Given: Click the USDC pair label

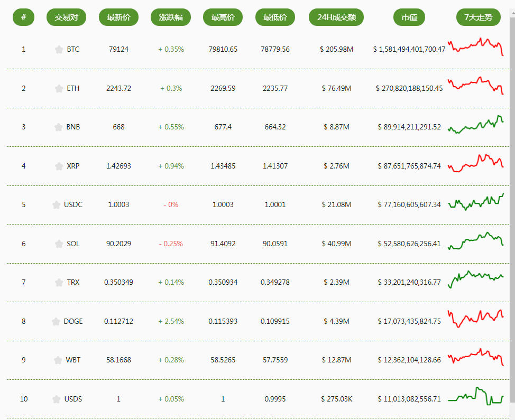Looking at the screenshot, I should pos(73,205).
